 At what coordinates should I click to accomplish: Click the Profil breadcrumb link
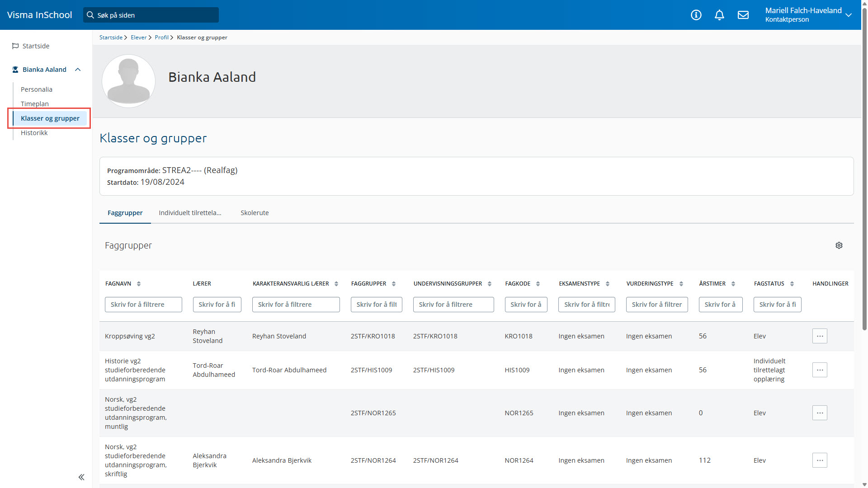click(161, 38)
